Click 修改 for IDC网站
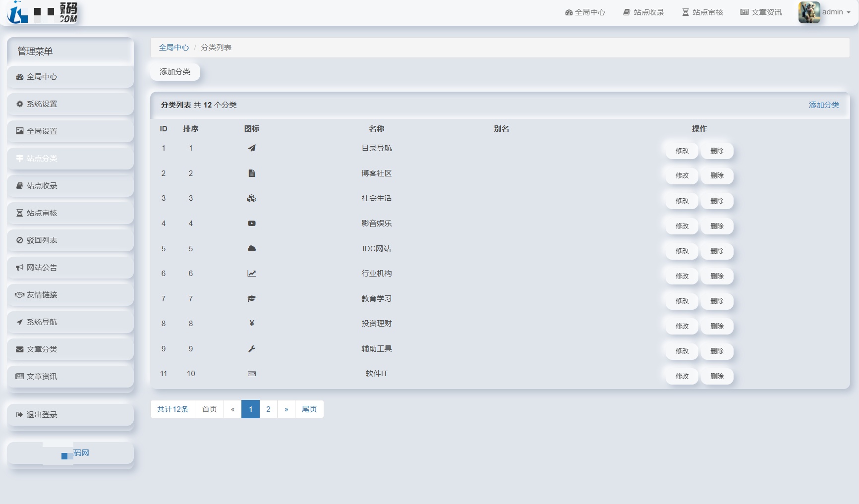Screen dimensions: 859x504 click(x=682, y=251)
